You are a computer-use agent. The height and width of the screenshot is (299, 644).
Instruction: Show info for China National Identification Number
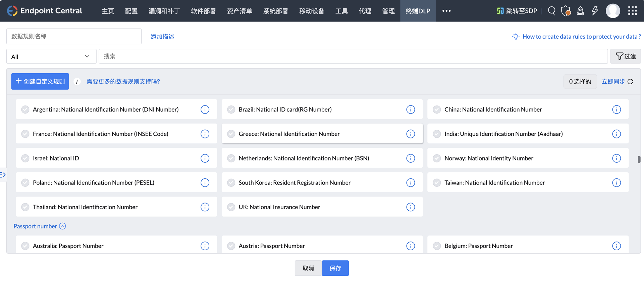coord(616,110)
